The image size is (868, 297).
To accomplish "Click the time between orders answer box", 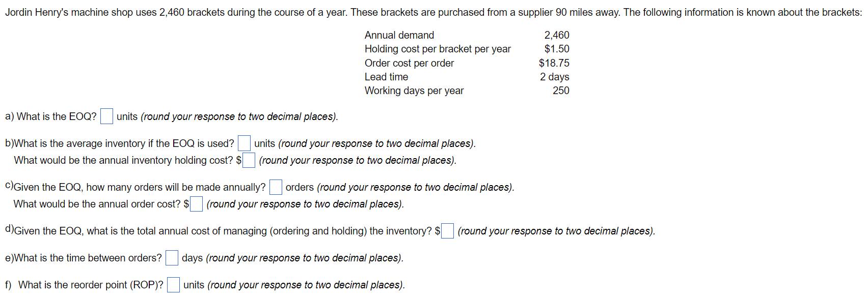I will (x=171, y=258).
